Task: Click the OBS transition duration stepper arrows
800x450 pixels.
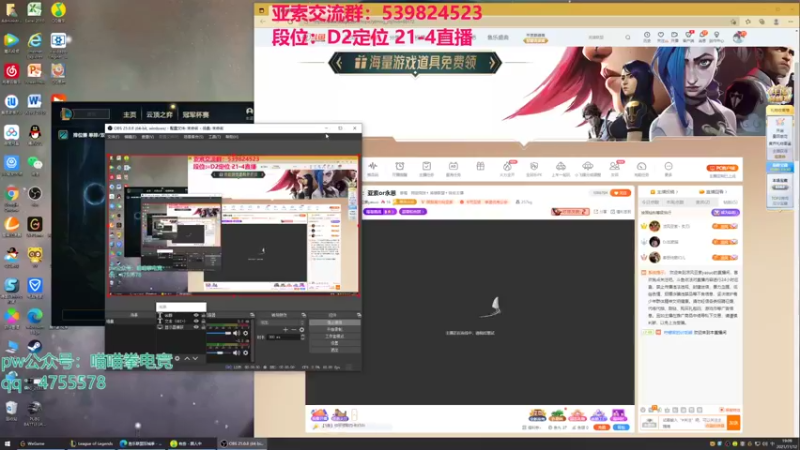Action: point(303,337)
